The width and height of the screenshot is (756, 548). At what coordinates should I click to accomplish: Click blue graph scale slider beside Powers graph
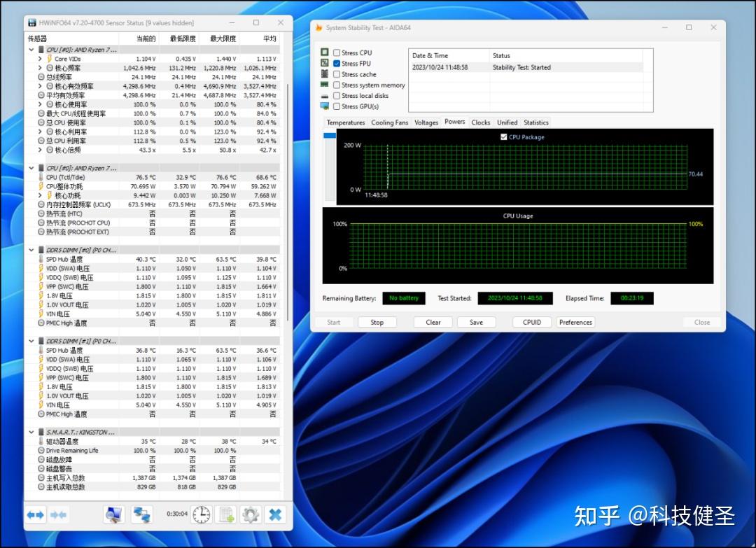pos(330,136)
